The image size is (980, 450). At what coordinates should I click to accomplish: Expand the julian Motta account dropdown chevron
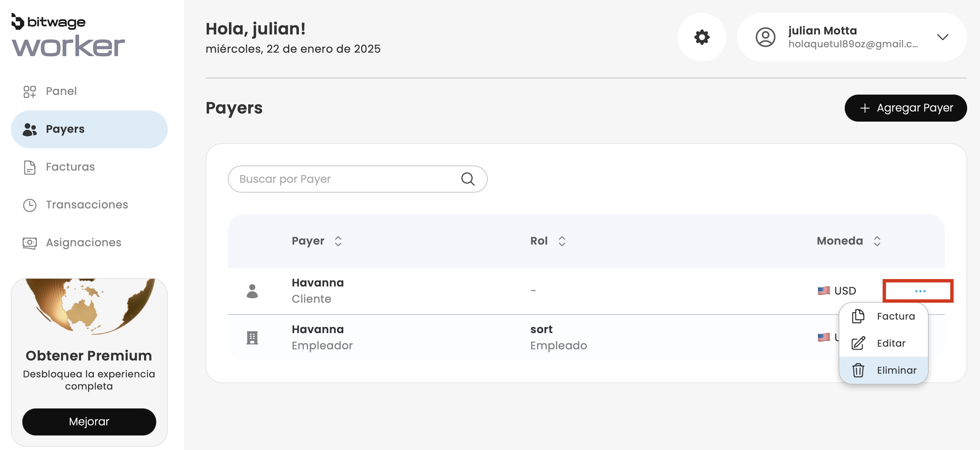[942, 37]
